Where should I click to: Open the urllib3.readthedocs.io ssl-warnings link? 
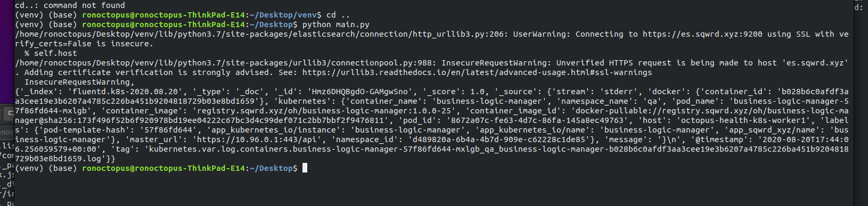[477, 72]
